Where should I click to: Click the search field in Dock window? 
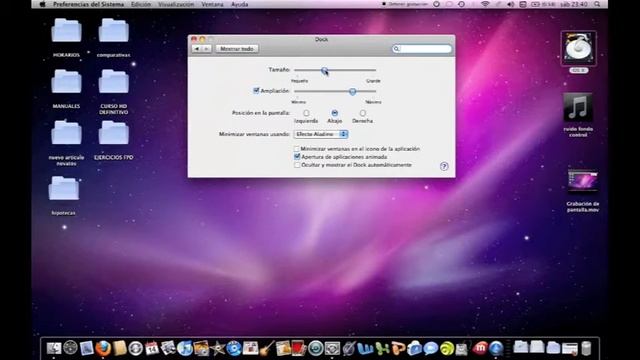(422, 49)
